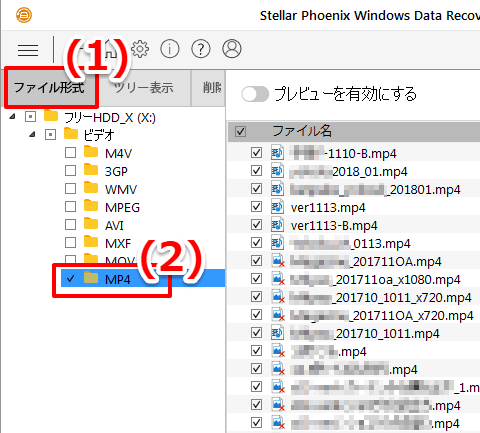Viewport: 480px width, 433px height.
Task: Check the M4V folder checkbox
Action: [x=70, y=153]
